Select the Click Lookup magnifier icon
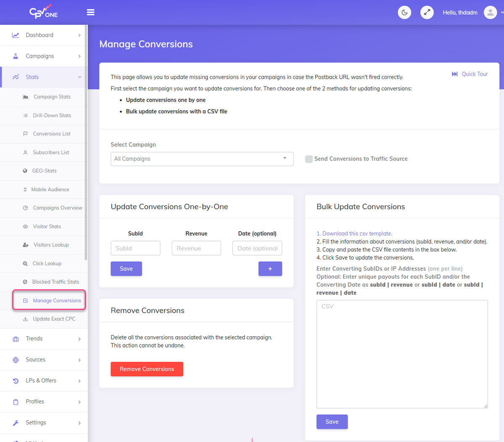The height and width of the screenshot is (442, 504). [26, 263]
